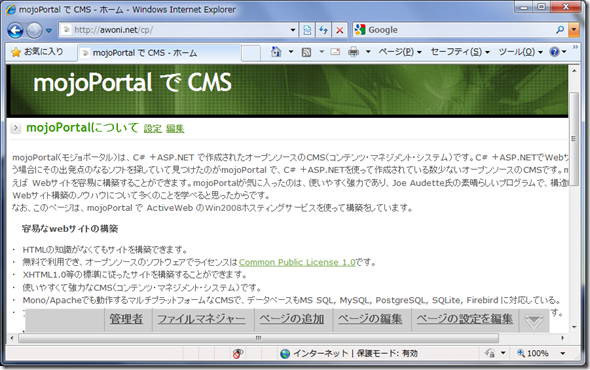The image size is (590, 370).
Task: Open the search provider dropdown arrow
Action: (x=573, y=30)
